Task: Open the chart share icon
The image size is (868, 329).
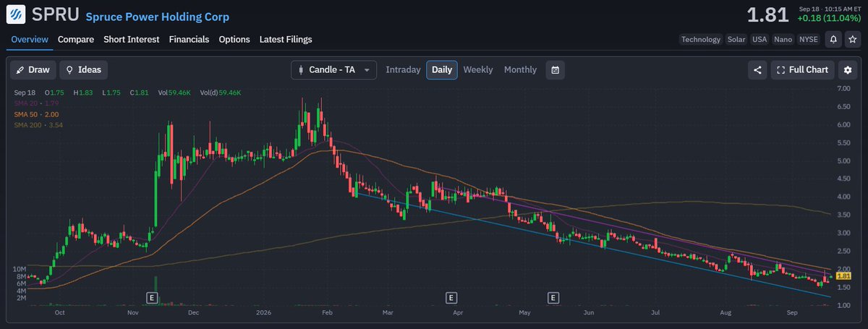Action: pyautogui.click(x=757, y=70)
